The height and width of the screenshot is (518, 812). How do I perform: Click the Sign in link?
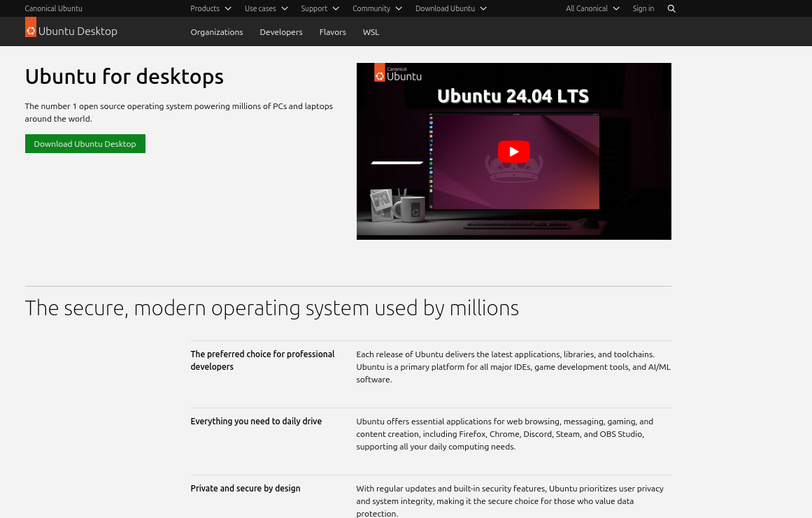[x=643, y=8]
